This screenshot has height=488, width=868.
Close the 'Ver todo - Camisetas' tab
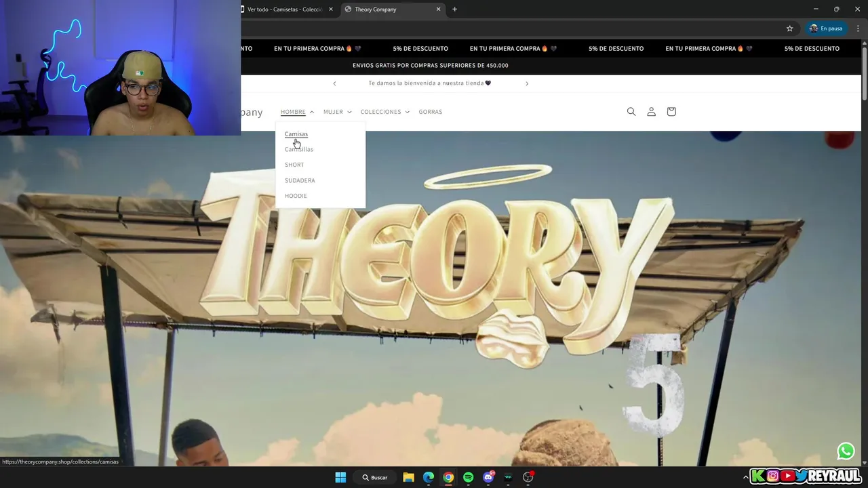331,9
